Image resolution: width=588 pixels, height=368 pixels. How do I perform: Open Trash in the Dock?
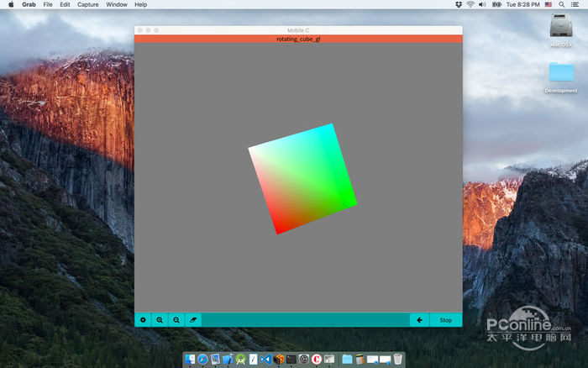(x=398, y=359)
